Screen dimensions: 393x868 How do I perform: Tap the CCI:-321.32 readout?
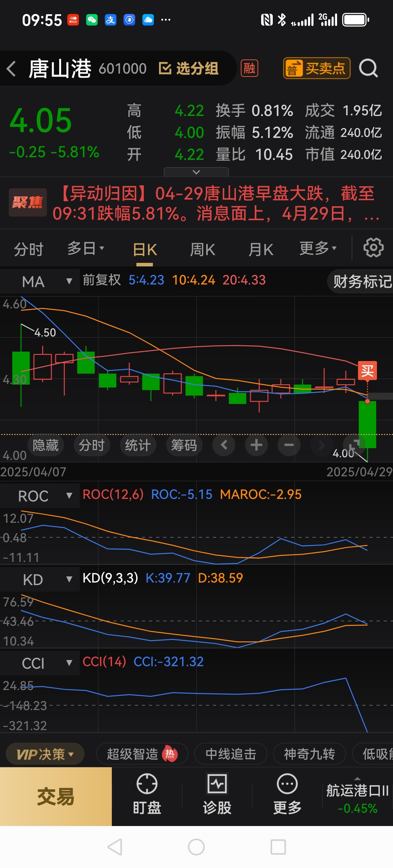coord(168,661)
